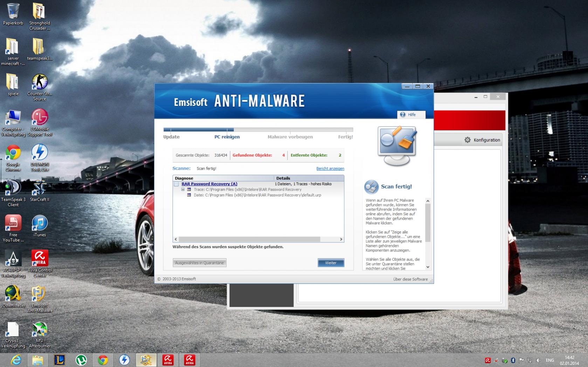Open DAEMON Tools Lite desktop icon
Viewport: 588px width, 367px height.
(x=40, y=158)
